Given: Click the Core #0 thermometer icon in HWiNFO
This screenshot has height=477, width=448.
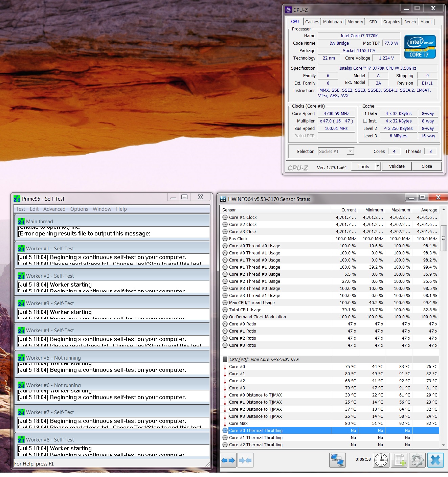Looking at the screenshot, I should (225, 366).
